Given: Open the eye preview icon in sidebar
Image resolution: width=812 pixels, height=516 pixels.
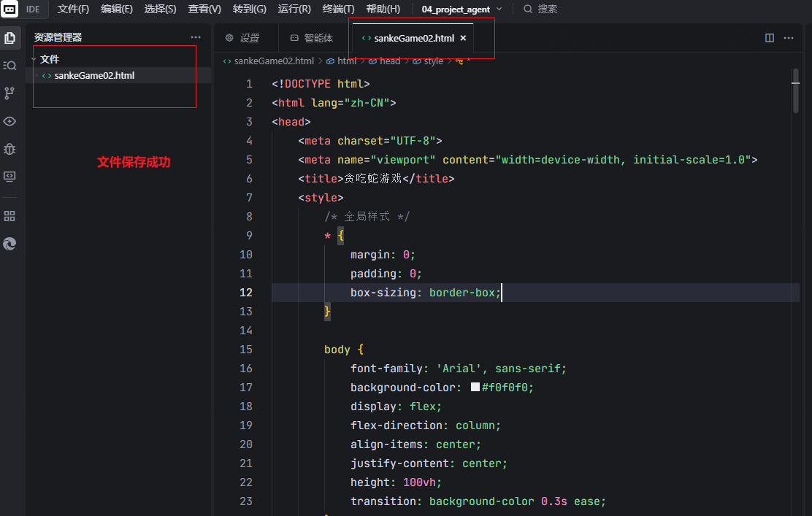Looking at the screenshot, I should click(9, 121).
